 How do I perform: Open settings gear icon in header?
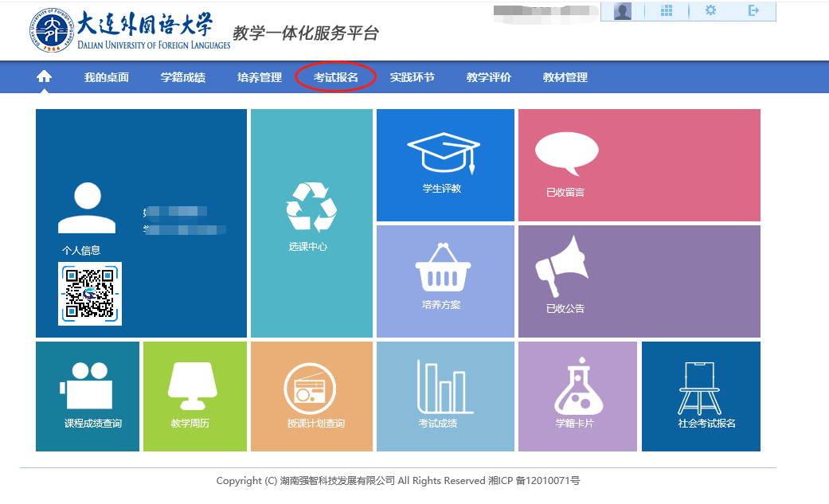coord(710,11)
